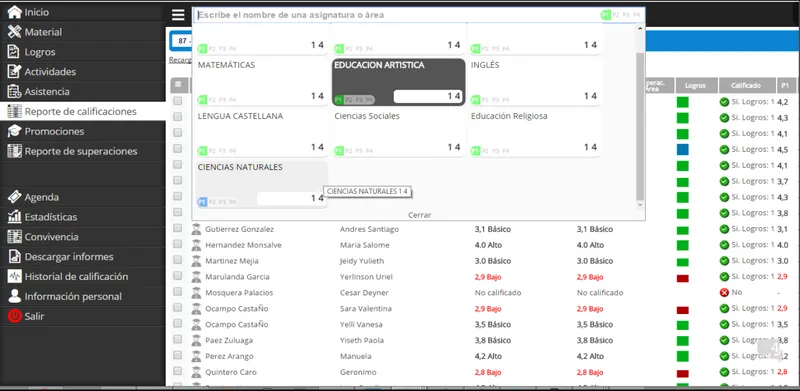Click the Promociones graduation cap icon
The image size is (800, 391).
tap(15, 131)
